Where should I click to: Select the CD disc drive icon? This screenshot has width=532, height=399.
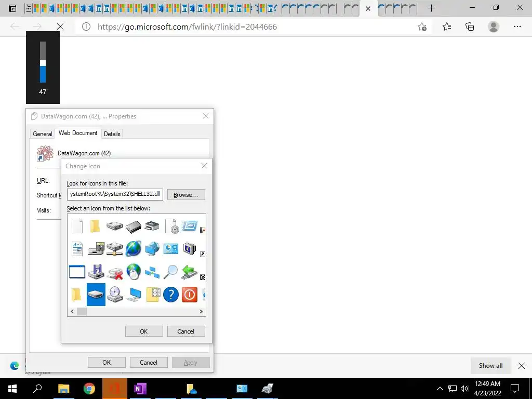coord(115,295)
